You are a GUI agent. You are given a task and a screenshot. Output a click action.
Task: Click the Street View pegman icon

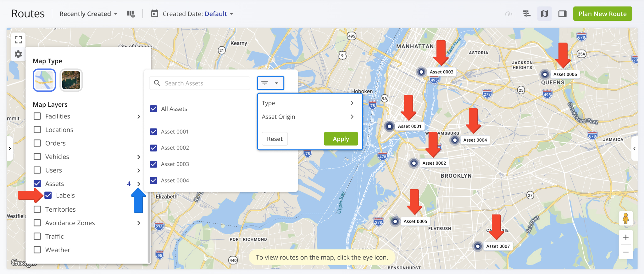(626, 218)
